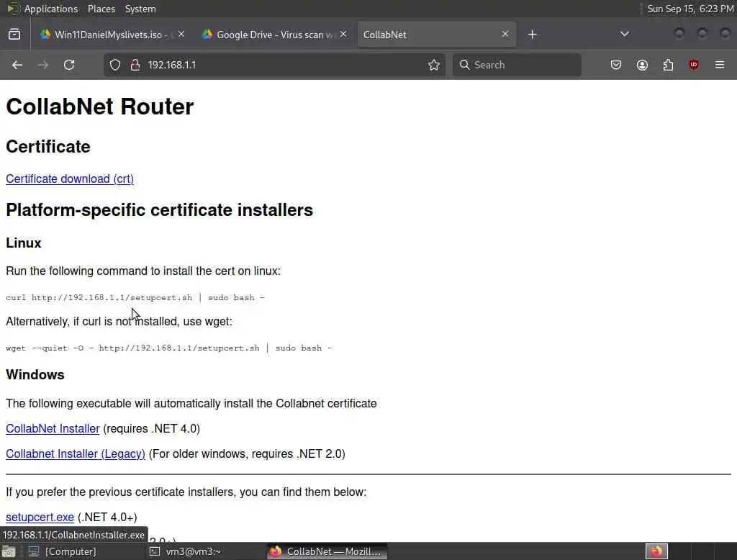Click the Windows subheading
The width and height of the screenshot is (737, 560).
tap(35, 375)
